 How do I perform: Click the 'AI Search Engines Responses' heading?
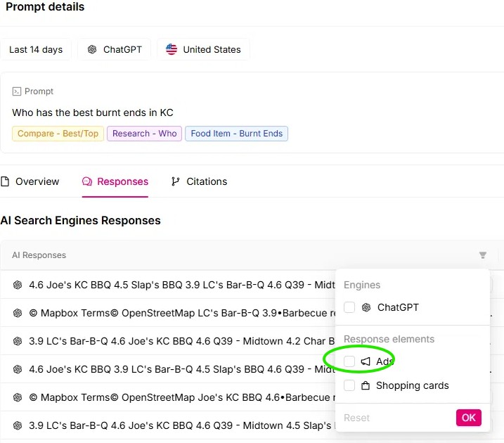[80, 221]
